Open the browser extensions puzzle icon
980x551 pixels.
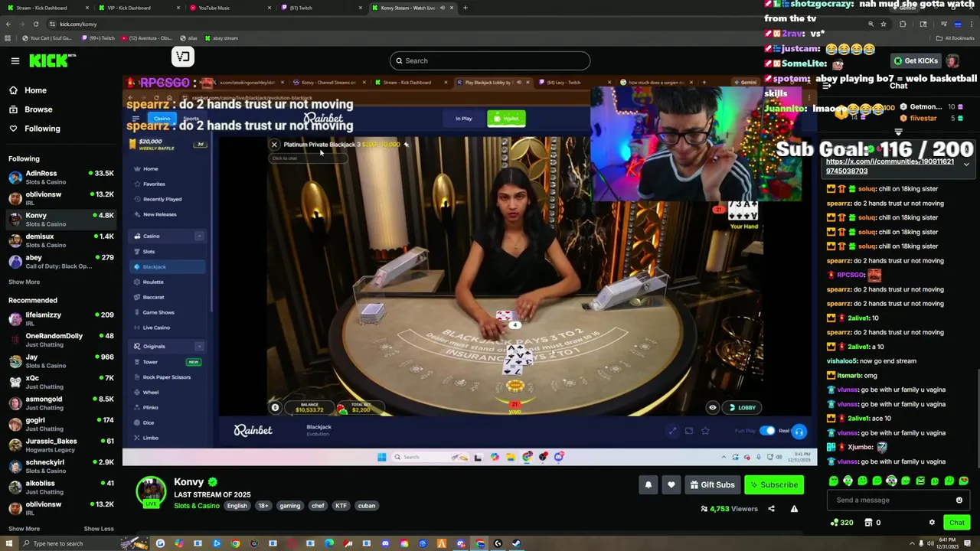902,24
